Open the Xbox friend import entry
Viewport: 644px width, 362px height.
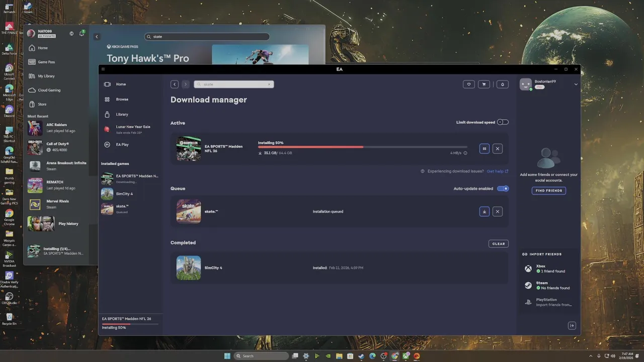[548, 268]
